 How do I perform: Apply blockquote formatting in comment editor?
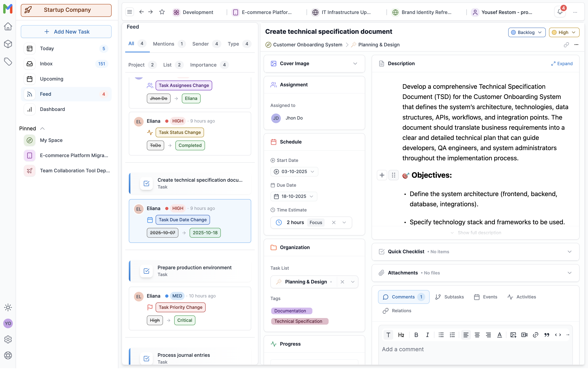coord(547,335)
